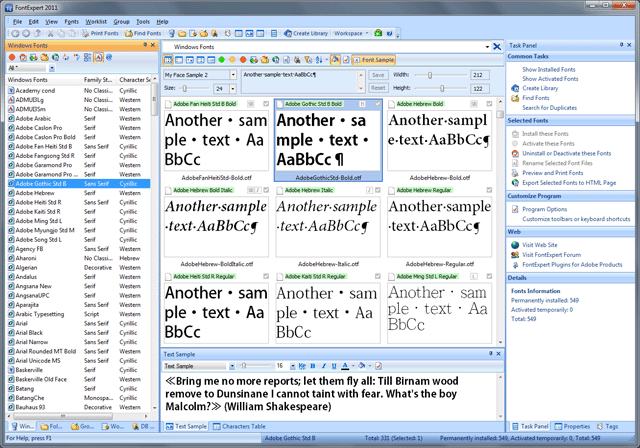Close the Windows Fonts side panel

coord(153,45)
